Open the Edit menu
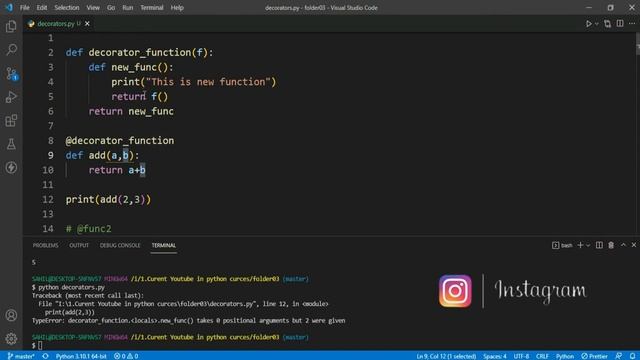 click(42, 8)
